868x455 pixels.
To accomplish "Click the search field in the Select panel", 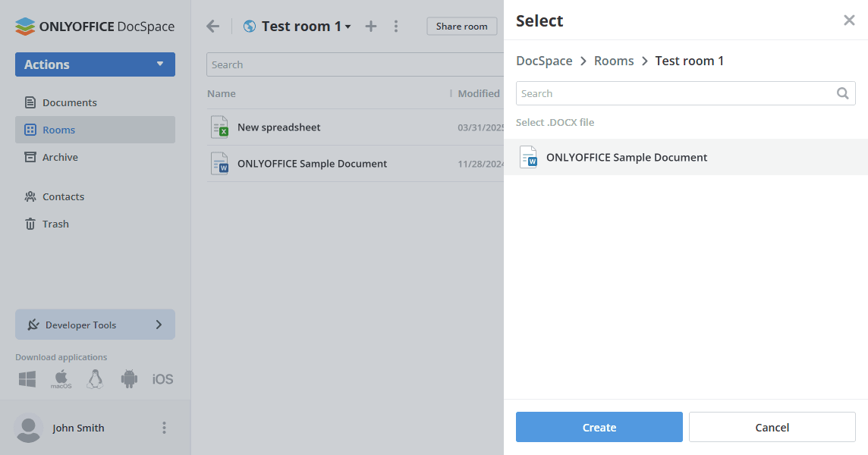I will pos(675,93).
